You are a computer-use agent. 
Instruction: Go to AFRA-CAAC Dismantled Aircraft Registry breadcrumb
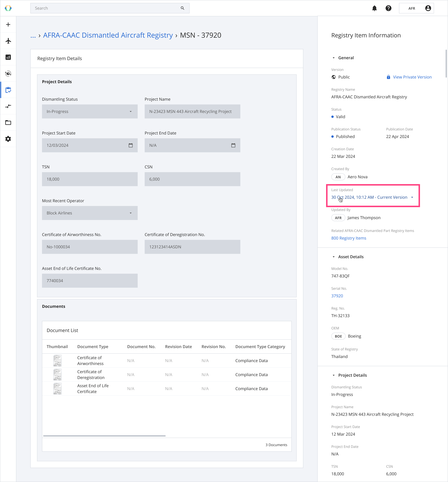tap(108, 35)
